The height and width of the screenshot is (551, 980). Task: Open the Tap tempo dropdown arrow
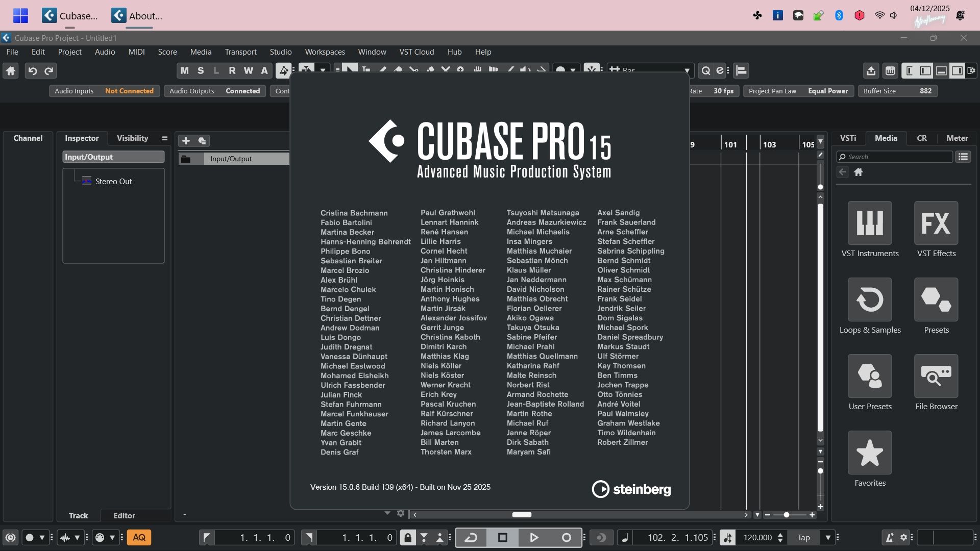tap(828, 537)
